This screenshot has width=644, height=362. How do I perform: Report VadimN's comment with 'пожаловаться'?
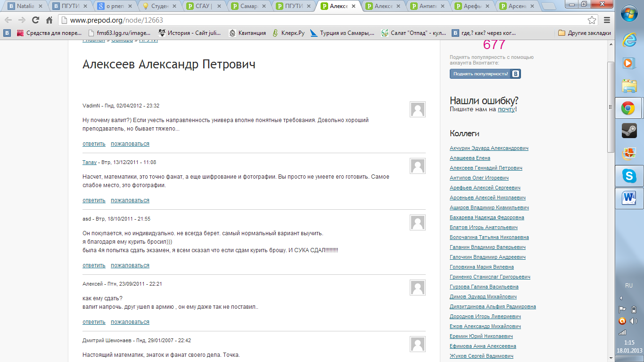[130, 144]
